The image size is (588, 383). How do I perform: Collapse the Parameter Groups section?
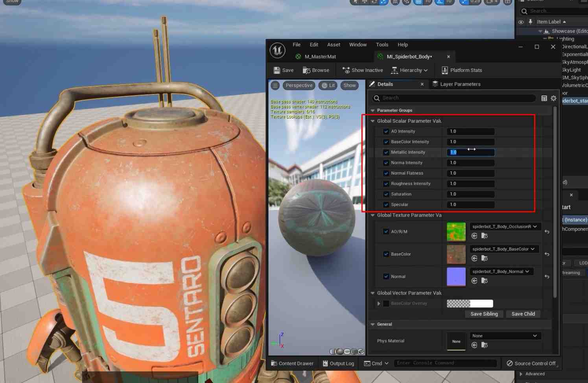(x=372, y=110)
